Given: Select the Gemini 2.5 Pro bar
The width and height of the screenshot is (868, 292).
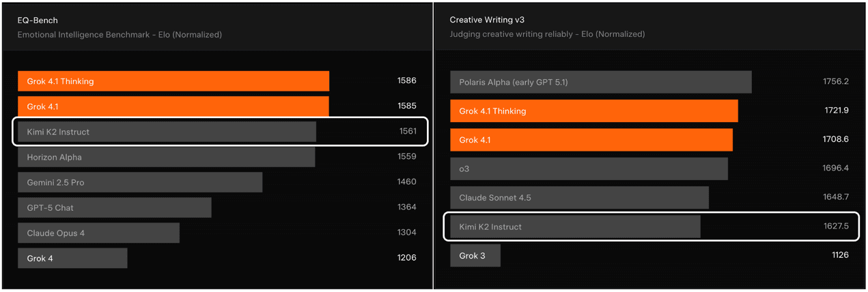Looking at the screenshot, I should pyautogui.click(x=140, y=182).
